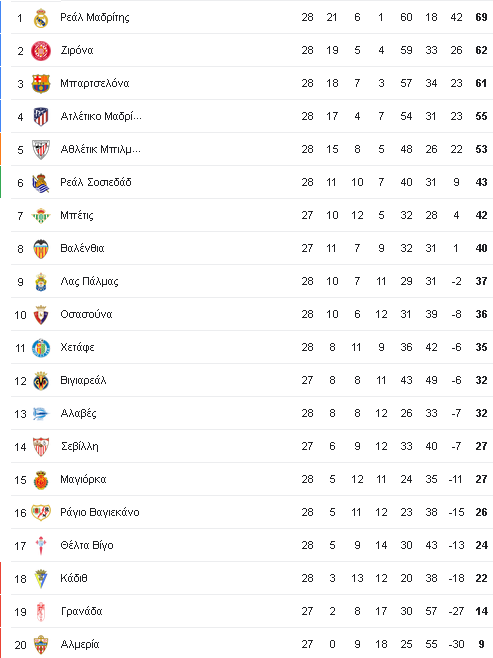This screenshot has width=493, height=658.
Task: Select the Λας Πάλμας team name
Action: coord(89,281)
